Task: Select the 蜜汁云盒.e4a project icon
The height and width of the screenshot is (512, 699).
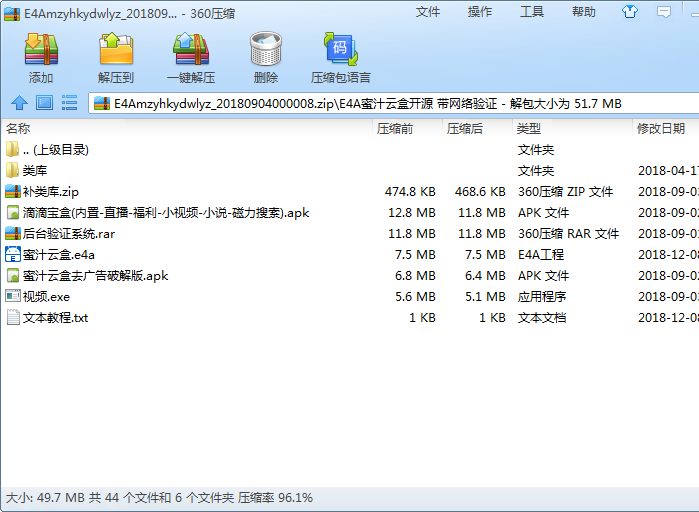Action: tap(13, 254)
